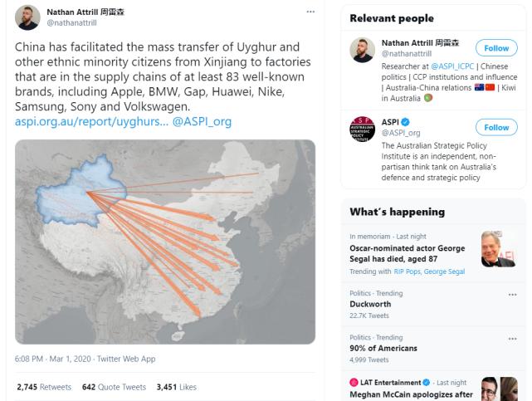
Task: Open the Xinjiang transfer map image
Action: click(x=165, y=241)
